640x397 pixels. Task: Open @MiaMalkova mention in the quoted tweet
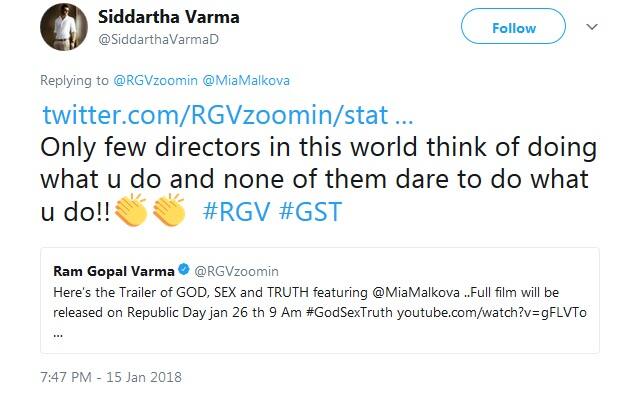(x=416, y=293)
